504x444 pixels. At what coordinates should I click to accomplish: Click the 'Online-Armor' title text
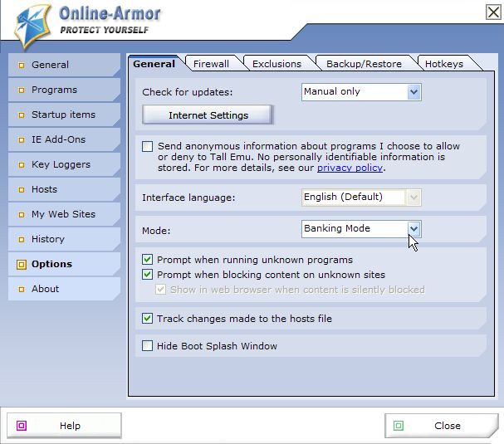110,14
